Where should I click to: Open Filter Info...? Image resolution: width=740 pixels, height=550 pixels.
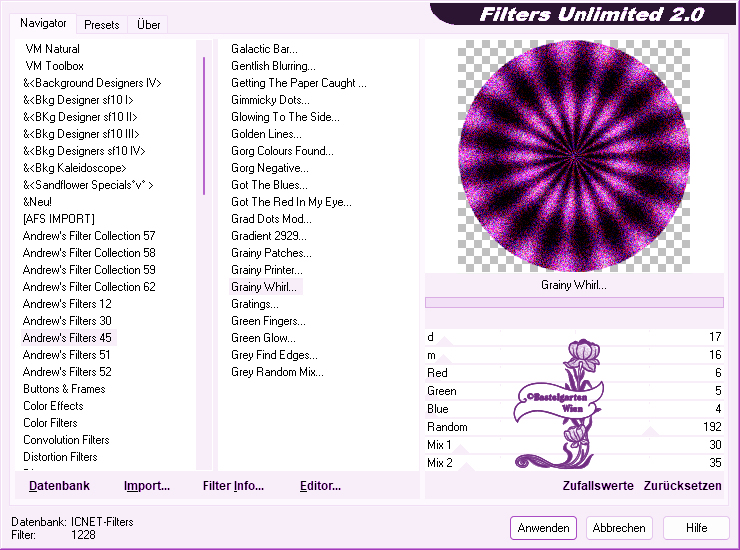pos(233,486)
